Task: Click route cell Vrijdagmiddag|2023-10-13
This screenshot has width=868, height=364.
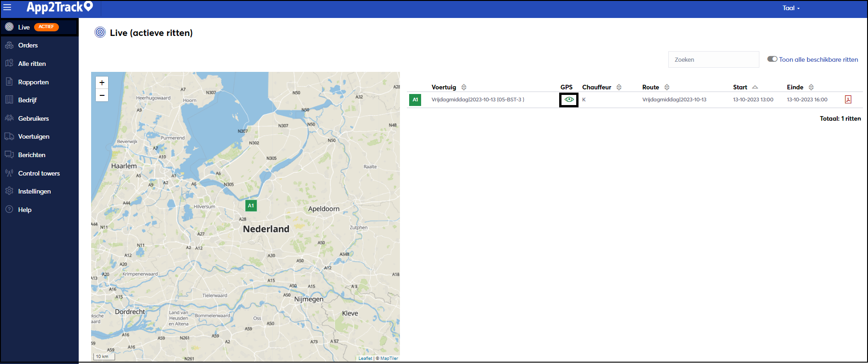Action: pos(674,100)
